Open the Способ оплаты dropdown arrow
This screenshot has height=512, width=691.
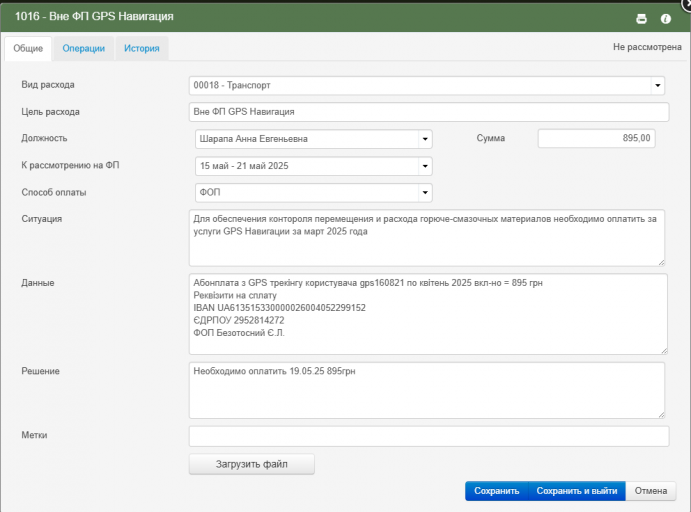(425, 193)
